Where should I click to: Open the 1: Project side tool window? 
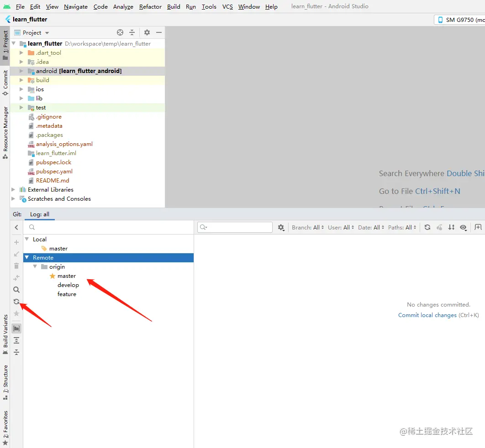(x=5, y=45)
